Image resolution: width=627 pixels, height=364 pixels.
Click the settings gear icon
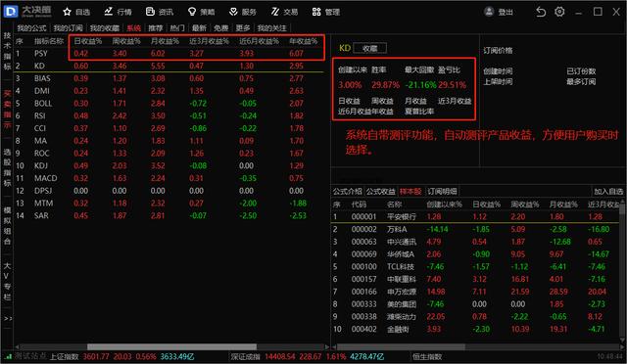click(559, 12)
